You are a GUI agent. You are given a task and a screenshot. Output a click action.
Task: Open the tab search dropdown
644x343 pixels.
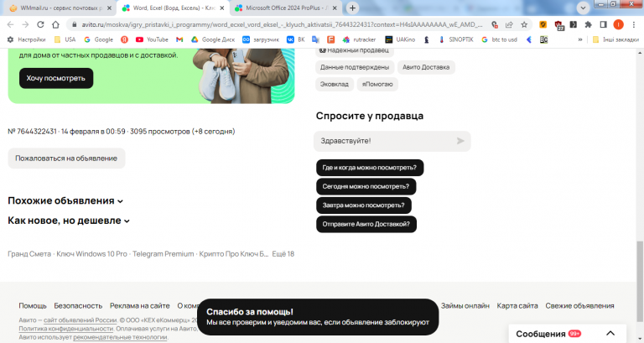point(583,8)
